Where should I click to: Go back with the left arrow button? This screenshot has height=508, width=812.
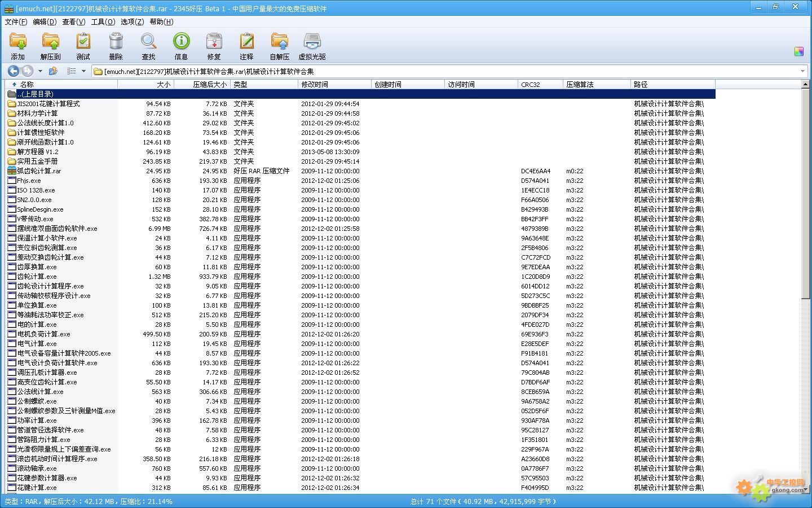click(13, 71)
